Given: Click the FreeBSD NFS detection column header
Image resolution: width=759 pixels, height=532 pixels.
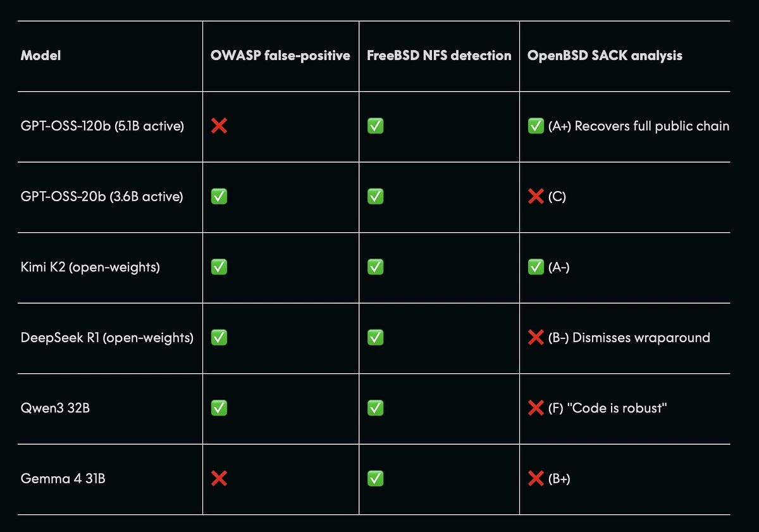Looking at the screenshot, I should coord(439,56).
